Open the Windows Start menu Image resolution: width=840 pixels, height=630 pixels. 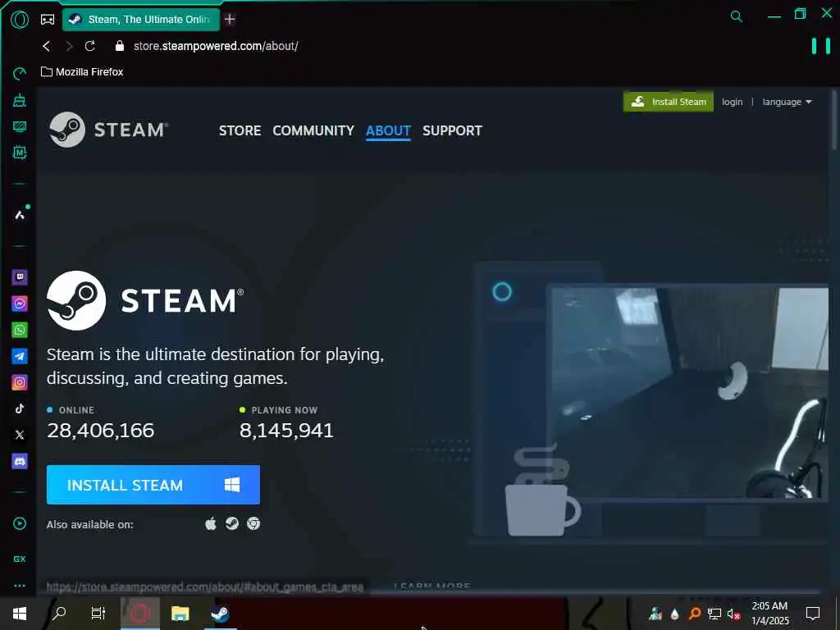tap(20, 613)
